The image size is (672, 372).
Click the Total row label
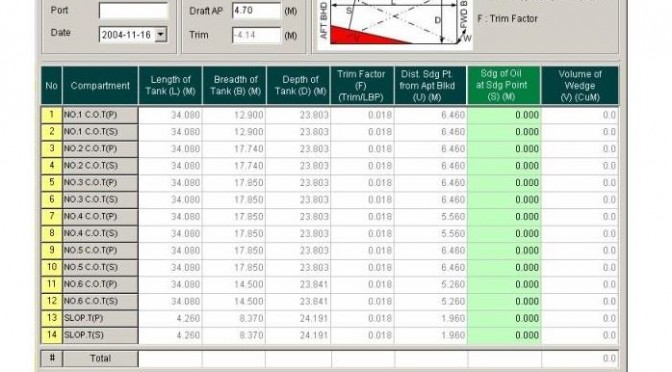click(100, 358)
